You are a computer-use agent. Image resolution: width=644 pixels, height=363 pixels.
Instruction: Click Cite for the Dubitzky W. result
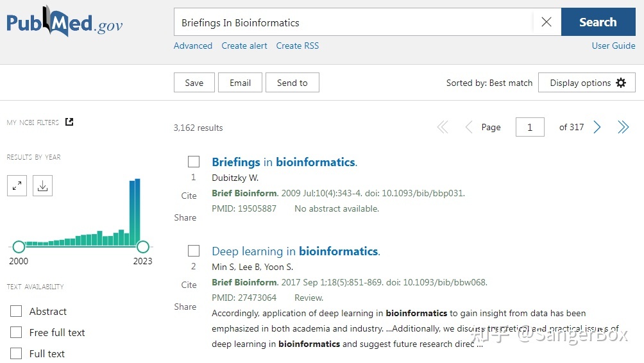click(x=189, y=196)
